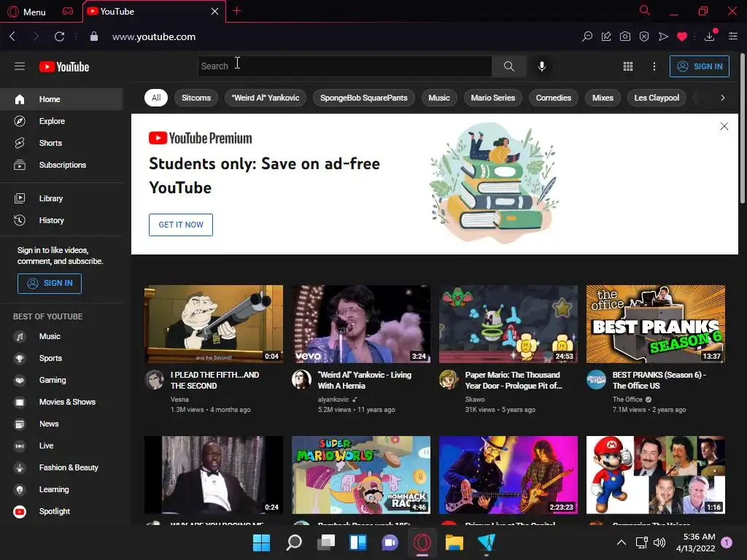747x560 pixels.
Task: Click the site padlock security icon
Action: [x=94, y=36]
